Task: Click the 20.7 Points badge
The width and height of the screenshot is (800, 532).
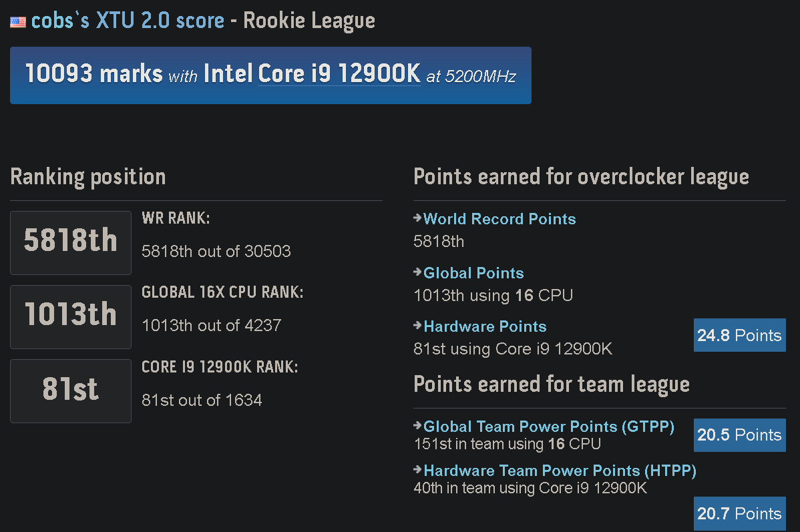Action: click(x=739, y=513)
